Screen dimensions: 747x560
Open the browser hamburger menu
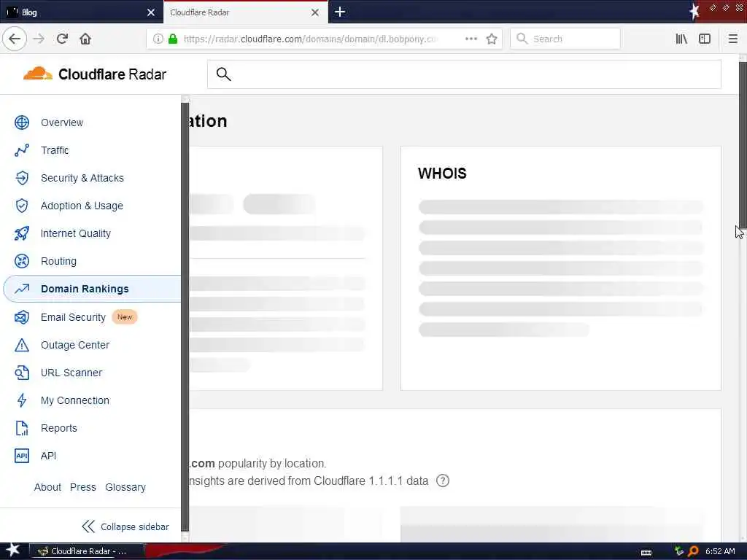733,39
